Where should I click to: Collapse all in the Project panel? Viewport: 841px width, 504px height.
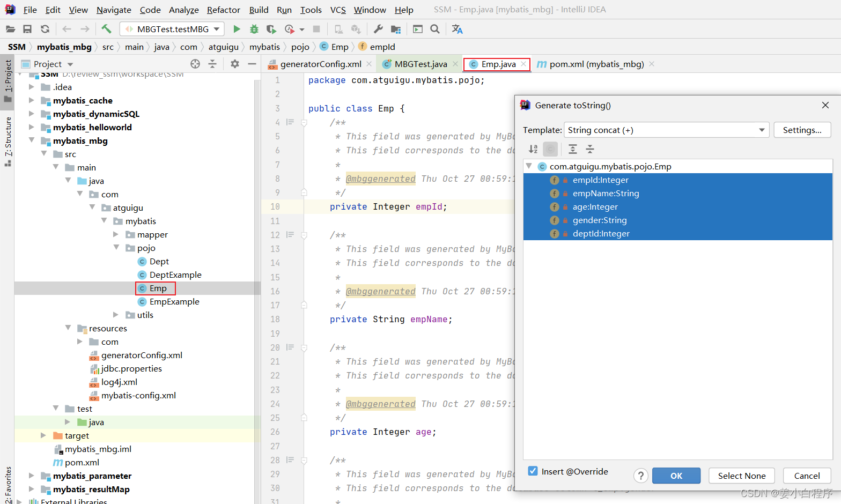point(212,64)
